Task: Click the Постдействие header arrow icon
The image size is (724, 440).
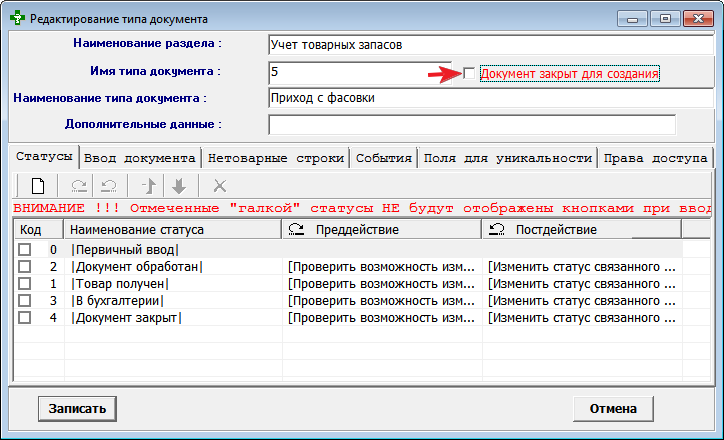Action: (x=497, y=229)
